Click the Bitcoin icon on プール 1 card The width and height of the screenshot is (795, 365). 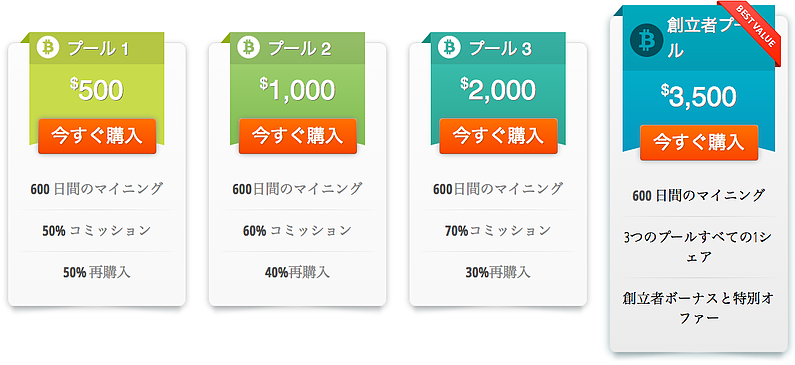pyautogui.click(x=48, y=48)
